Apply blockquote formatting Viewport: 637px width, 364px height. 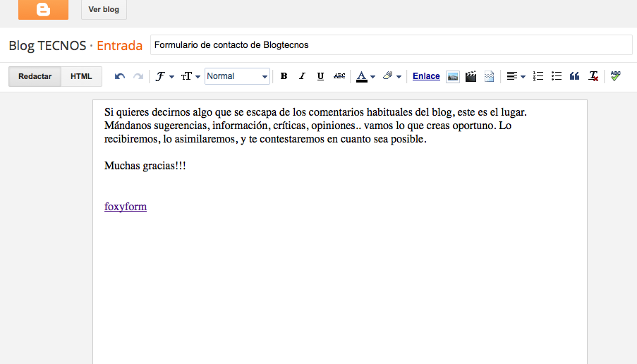(574, 76)
